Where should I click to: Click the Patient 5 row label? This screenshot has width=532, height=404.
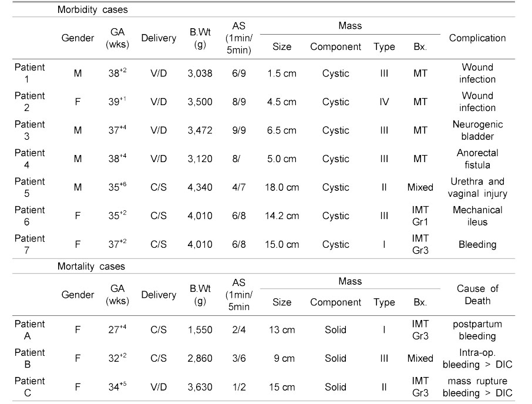[29, 187]
